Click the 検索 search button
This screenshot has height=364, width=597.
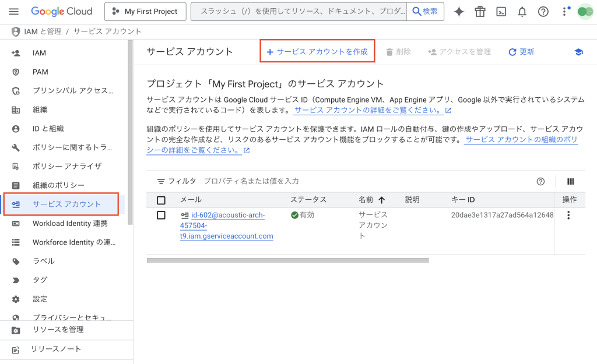pyautogui.click(x=425, y=12)
